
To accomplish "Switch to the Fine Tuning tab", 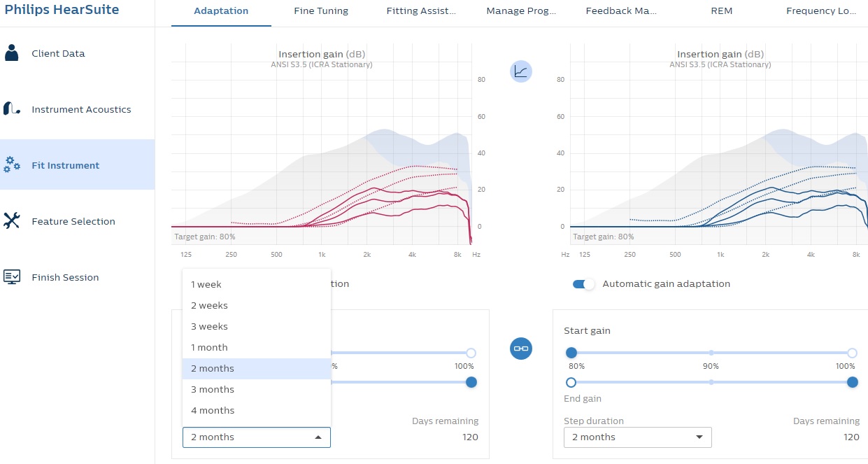I will [321, 11].
